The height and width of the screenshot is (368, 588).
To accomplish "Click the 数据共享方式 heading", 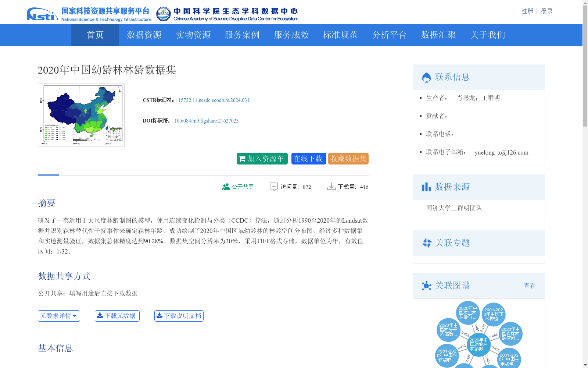I will 64,276.
